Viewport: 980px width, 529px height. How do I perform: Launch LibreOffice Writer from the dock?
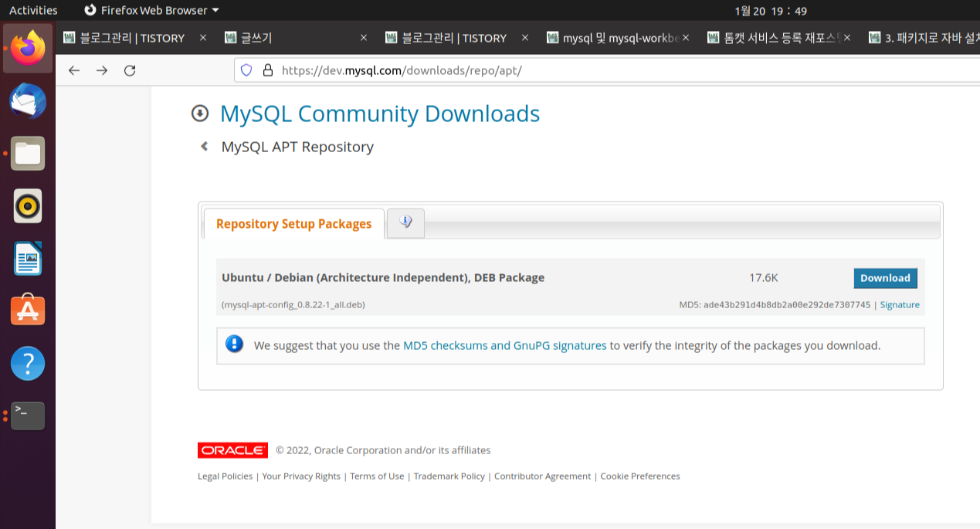point(28,259)
